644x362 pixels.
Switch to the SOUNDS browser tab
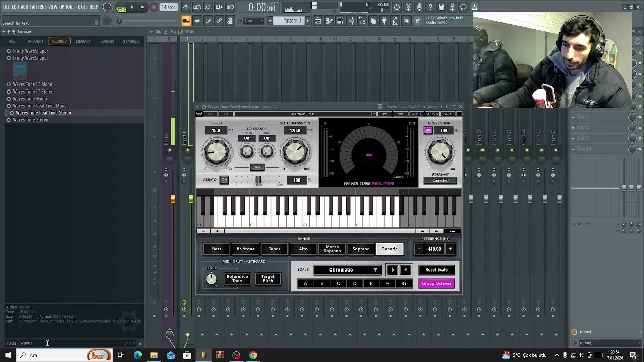click(107, 41)
